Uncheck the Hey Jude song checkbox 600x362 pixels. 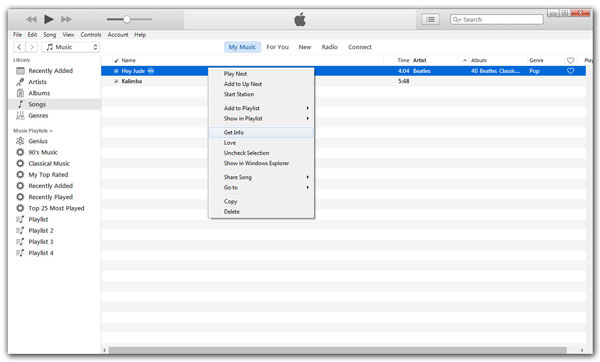(116, 71)
